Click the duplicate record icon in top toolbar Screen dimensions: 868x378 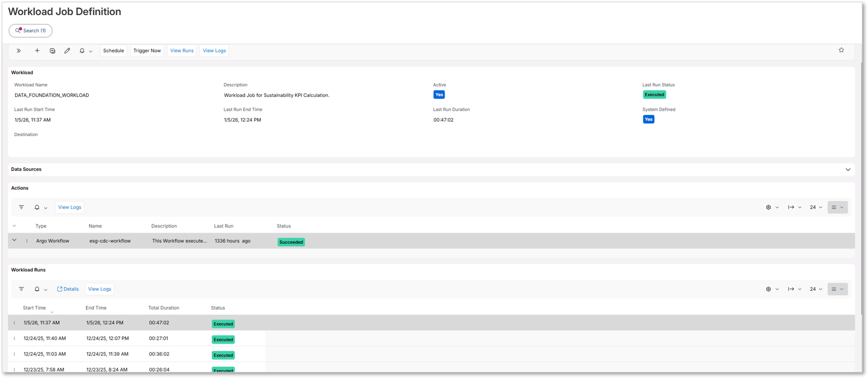click(52, 51)
